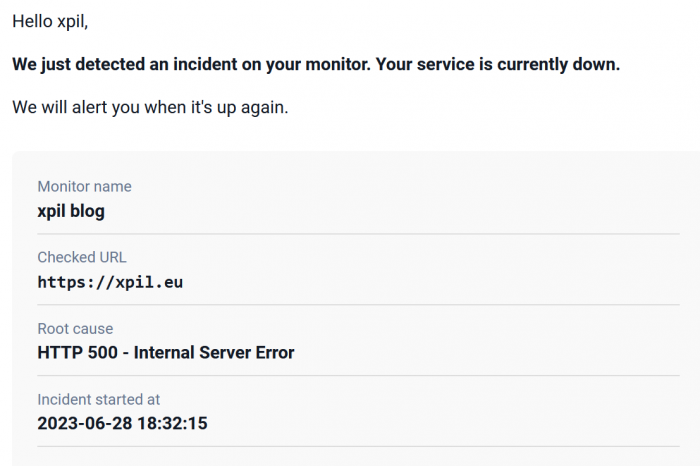Click the "Root cause" label
700x466 pixels.
click(x=75, y=329)
